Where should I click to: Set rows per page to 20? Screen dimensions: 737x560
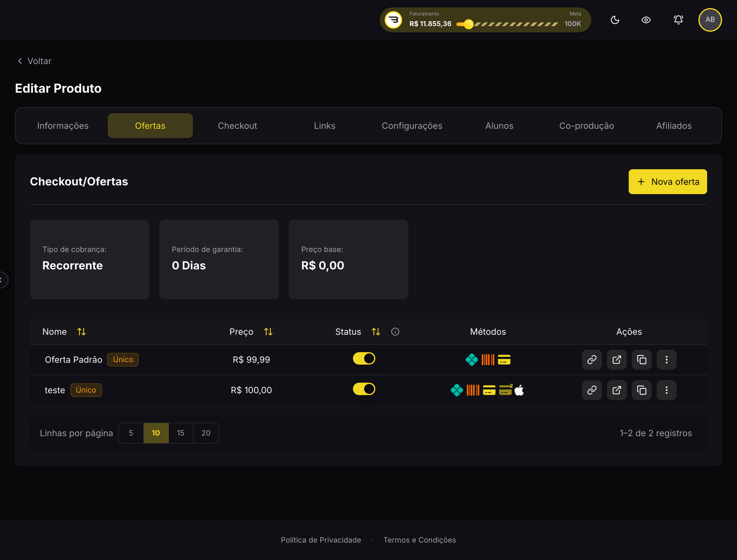coord(206,433)
